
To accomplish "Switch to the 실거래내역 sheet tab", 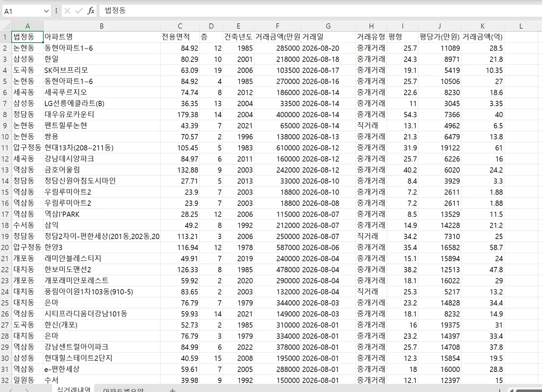I will tap(74, 389).
